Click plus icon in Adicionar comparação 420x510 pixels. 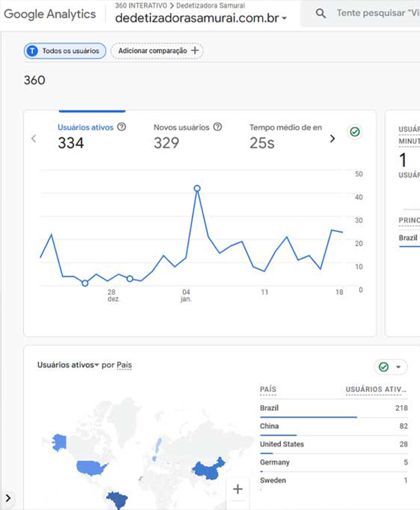(x=195, y=51)
